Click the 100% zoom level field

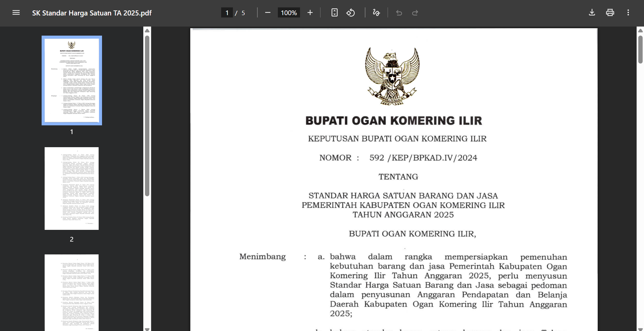coord(289,13)
